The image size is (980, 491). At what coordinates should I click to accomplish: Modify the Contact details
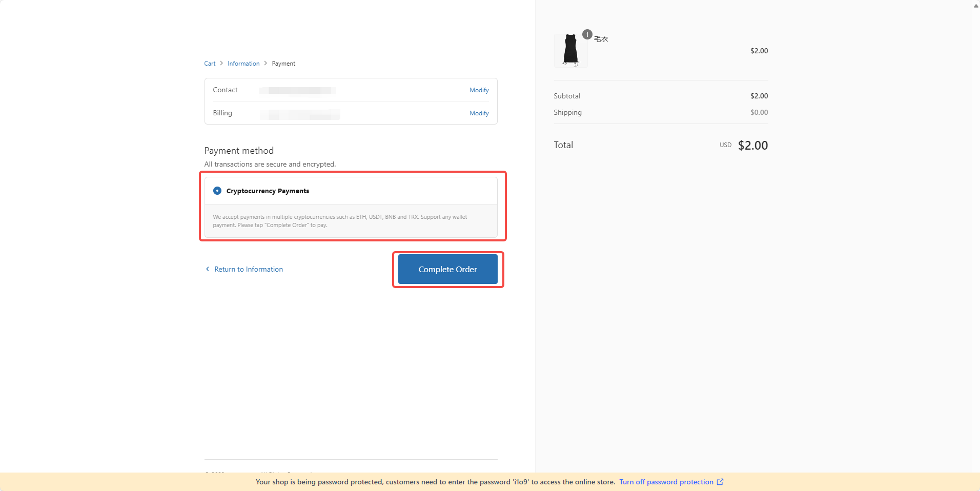[479, 90]
